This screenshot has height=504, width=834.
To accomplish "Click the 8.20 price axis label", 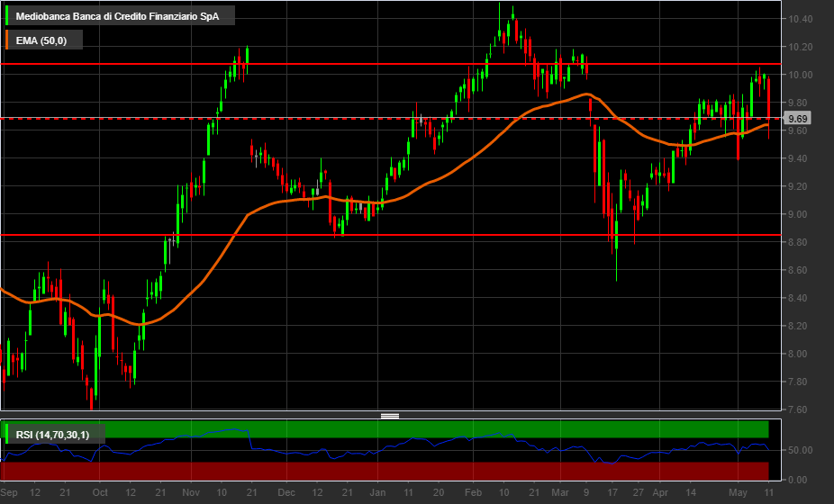I will [x=800, y=326].
